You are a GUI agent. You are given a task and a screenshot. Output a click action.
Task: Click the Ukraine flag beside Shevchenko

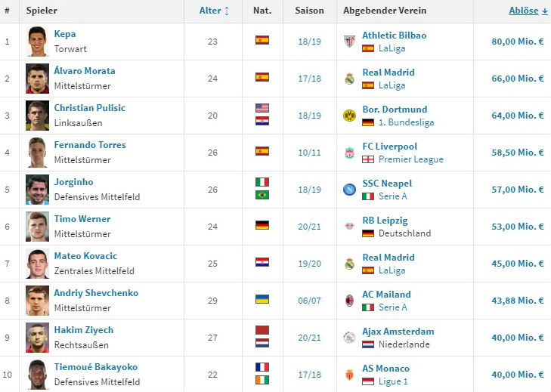pyautogui.click(x=262, y=300)
